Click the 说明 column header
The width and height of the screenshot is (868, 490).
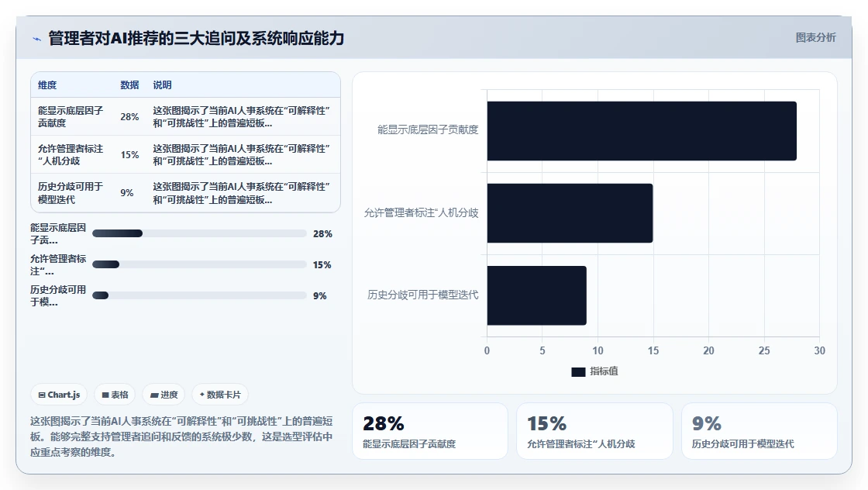(x=162, y=85)
